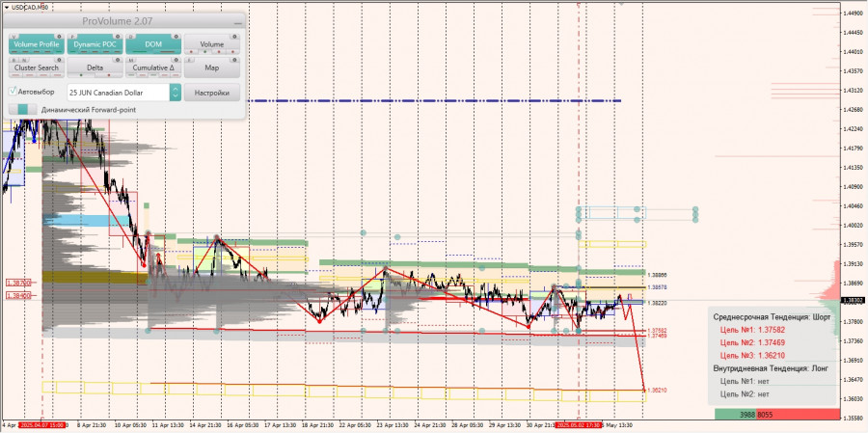Click the 23 Apr 13:30 time axis label

click(x=393, y=425)
